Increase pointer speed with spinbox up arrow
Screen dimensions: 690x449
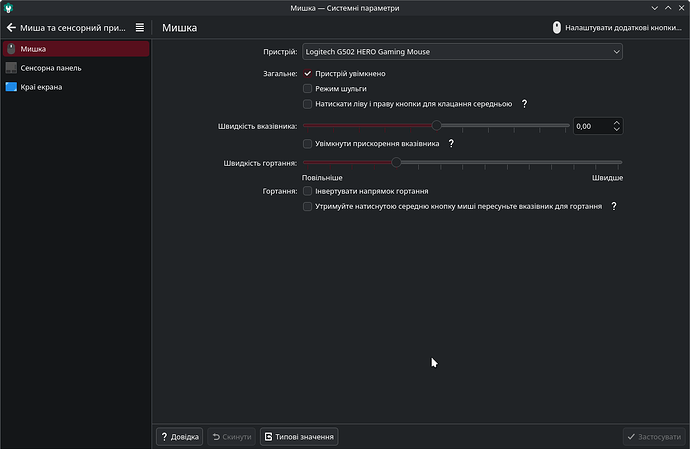(616, 123)
